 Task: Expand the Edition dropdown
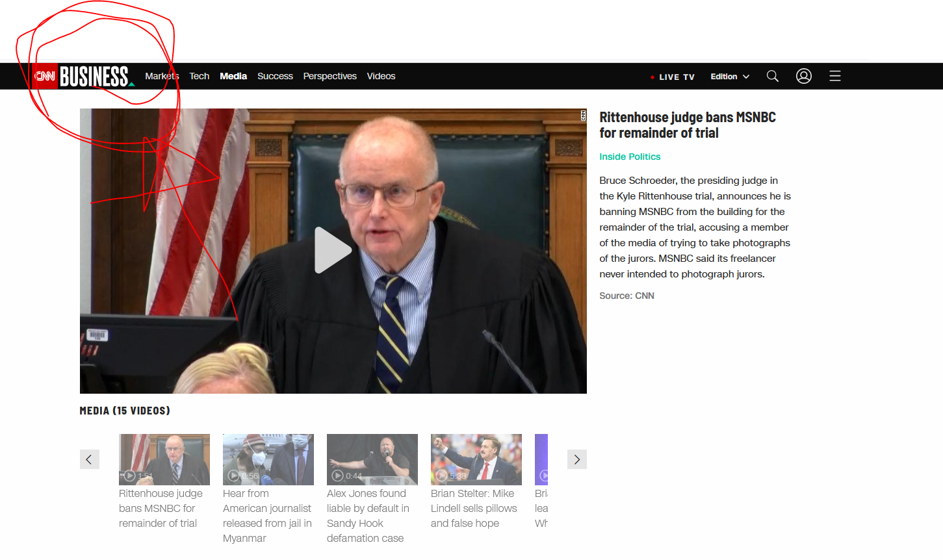[730, 77]
